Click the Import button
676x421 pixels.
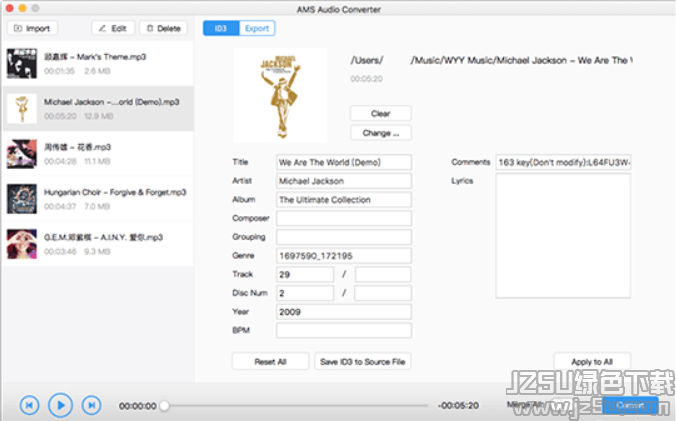point(32,28)
